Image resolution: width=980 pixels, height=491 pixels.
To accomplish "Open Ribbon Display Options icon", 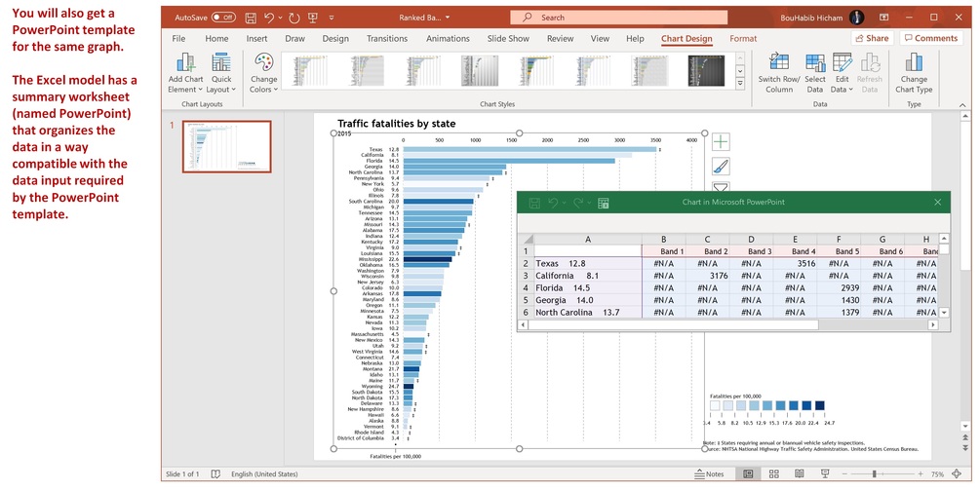I will point(883,18).
